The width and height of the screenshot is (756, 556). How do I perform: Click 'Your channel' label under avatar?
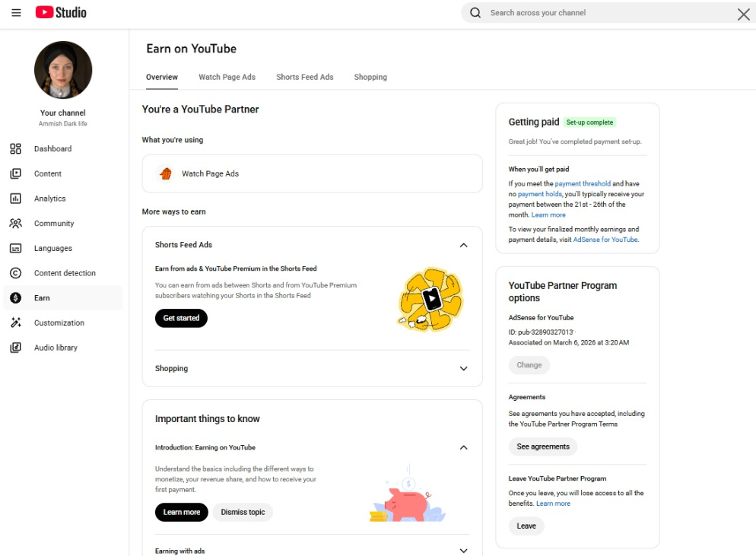point(62,113)
